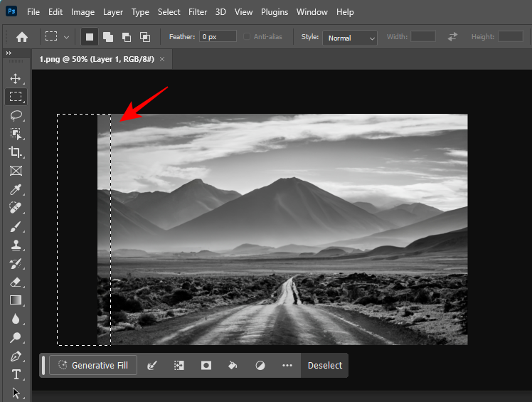The height and width of the screenshot is (402, 532).
Task: Open the Filter menu
Action: pos(198,12)
